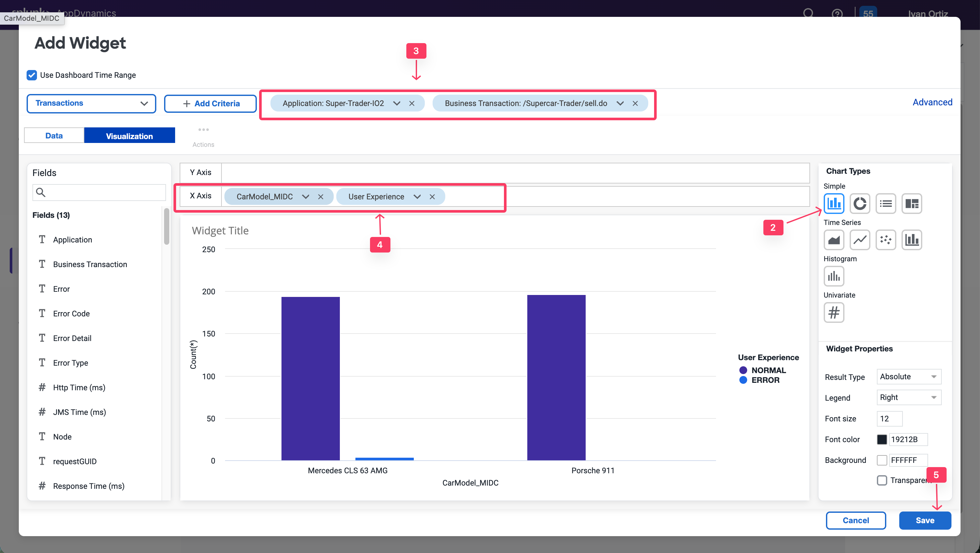Remove User Experience from X Axis
Screen dimensions: 980x553
[432, 197]
